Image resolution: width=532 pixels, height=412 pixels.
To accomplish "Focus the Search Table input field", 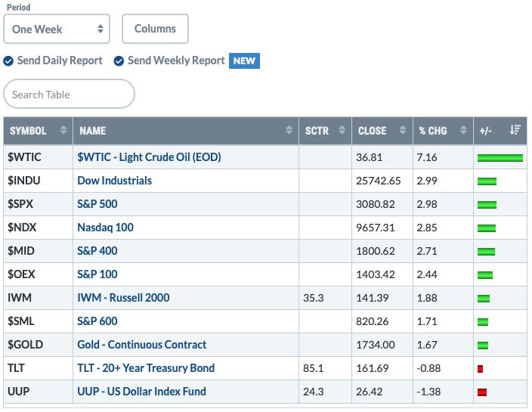I will click(x=69, y=94).
